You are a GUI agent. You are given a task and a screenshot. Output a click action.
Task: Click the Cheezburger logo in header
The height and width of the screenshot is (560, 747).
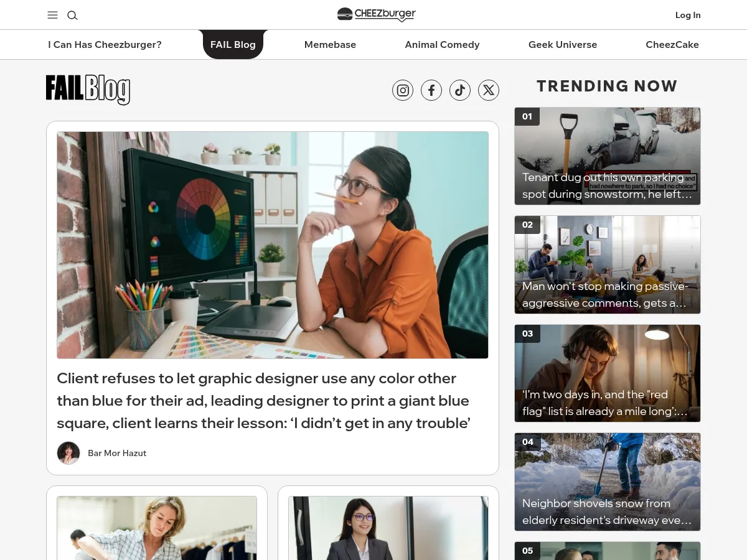pos(376,14)
